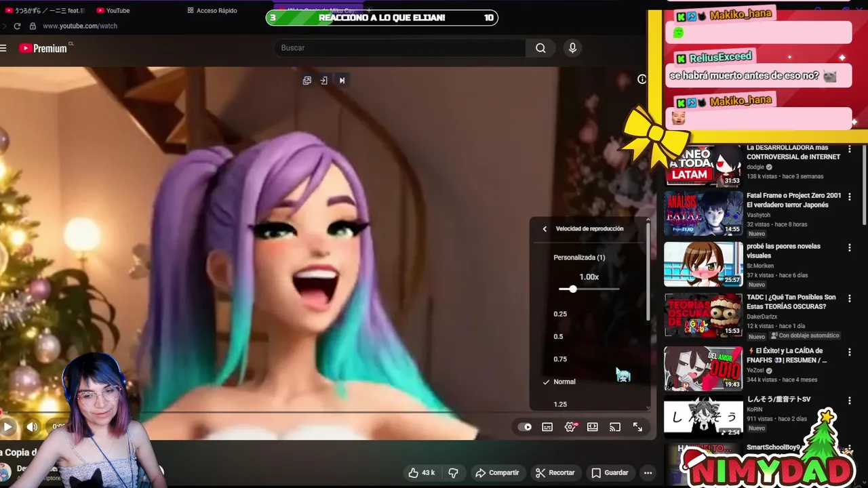
Task: Click in the Buscar search field
Action: click(400, 48)
